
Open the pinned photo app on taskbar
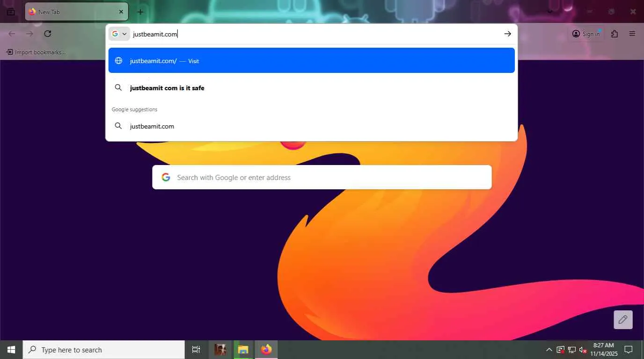click(220, 350)
